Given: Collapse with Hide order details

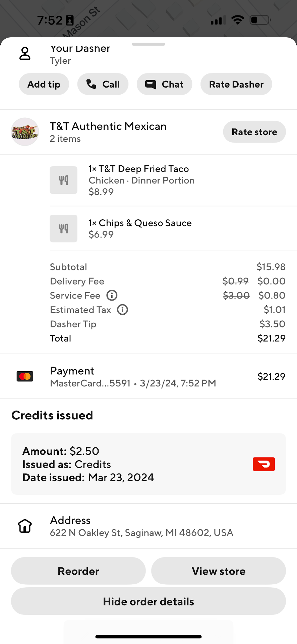Looking at the screenshot, I should 148,601.
